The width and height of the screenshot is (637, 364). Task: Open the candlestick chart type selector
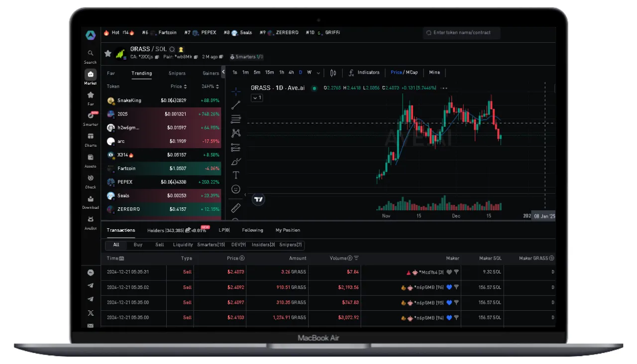pyautogui.click(x=333, y=73)
